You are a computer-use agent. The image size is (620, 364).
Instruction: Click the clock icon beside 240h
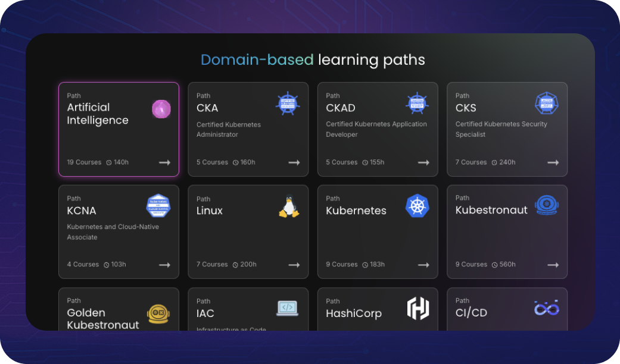point(494,162)
